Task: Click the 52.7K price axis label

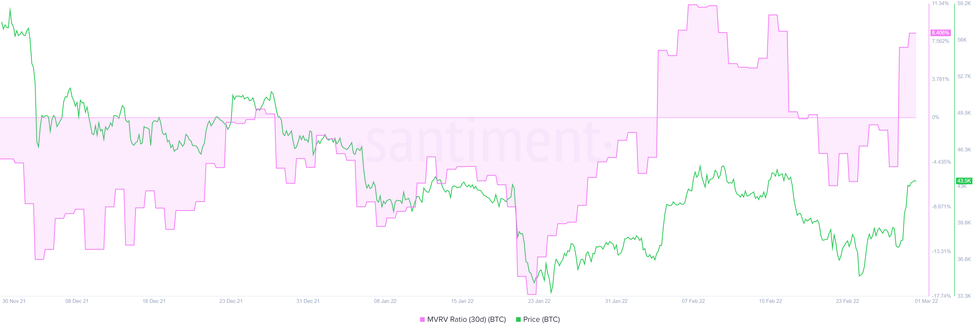Action: [x=964, y=77]
